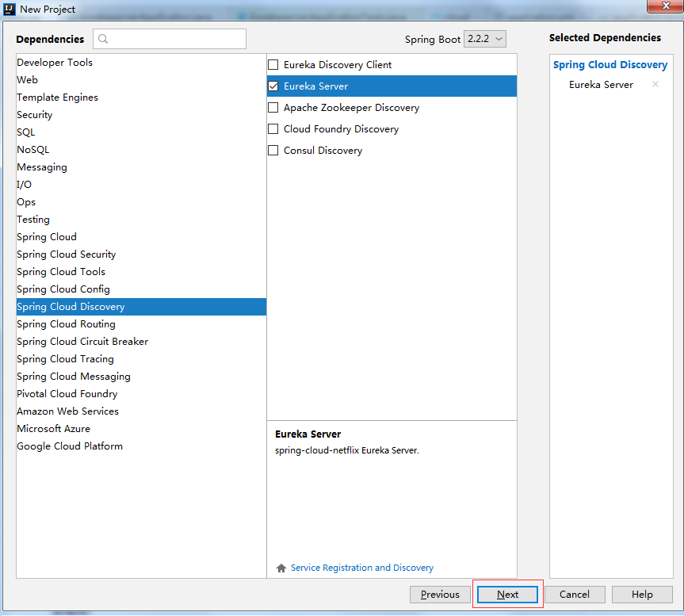Screen dimensions: 684x616
Task: Click the IntelliJ IDEA icon in title bar
Action: point(10,10)
